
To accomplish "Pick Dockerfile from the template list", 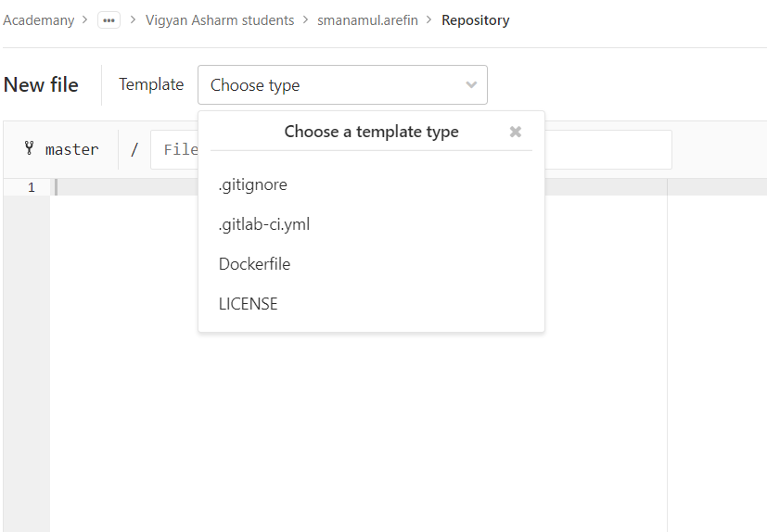I will pyautogui.click(x=254, y=264).
